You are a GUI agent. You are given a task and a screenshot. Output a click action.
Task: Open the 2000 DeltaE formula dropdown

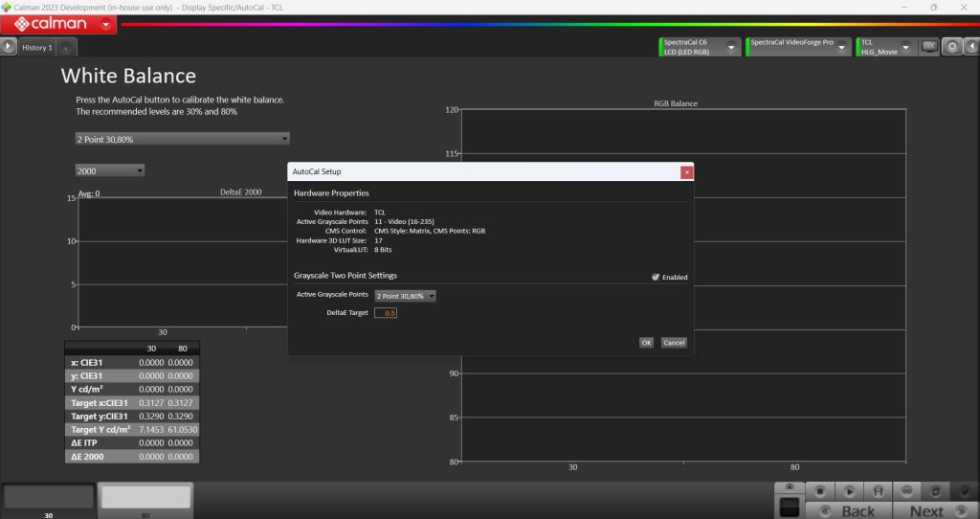point(110,170)
